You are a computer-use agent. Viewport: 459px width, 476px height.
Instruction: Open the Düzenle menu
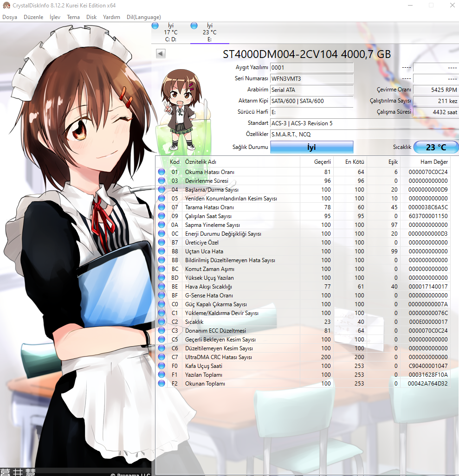[33, 17]
